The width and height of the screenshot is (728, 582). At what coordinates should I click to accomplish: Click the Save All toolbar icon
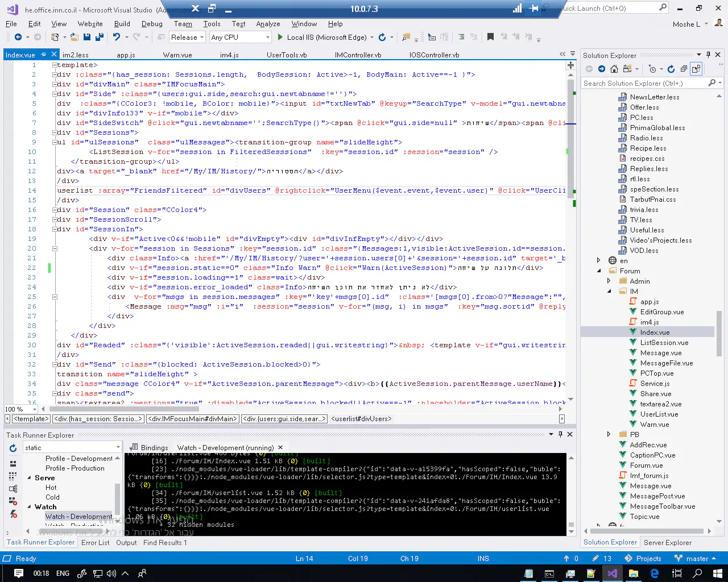tap(99, 37)
